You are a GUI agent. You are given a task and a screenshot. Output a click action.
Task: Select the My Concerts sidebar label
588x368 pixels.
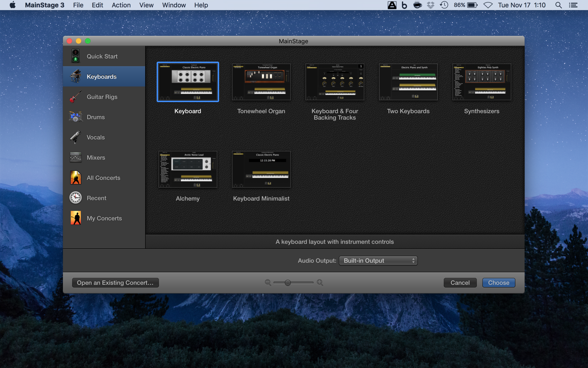point(104,218)
